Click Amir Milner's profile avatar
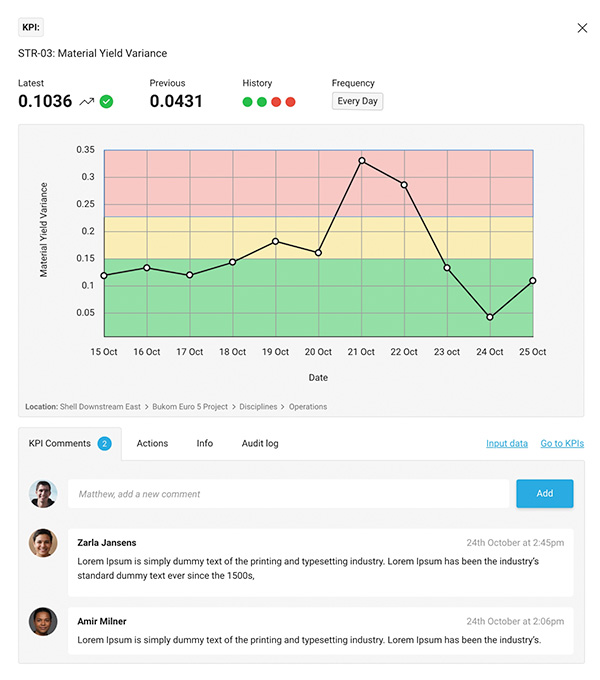The width and height of the screenshot is (600, 680). [42, 621]
